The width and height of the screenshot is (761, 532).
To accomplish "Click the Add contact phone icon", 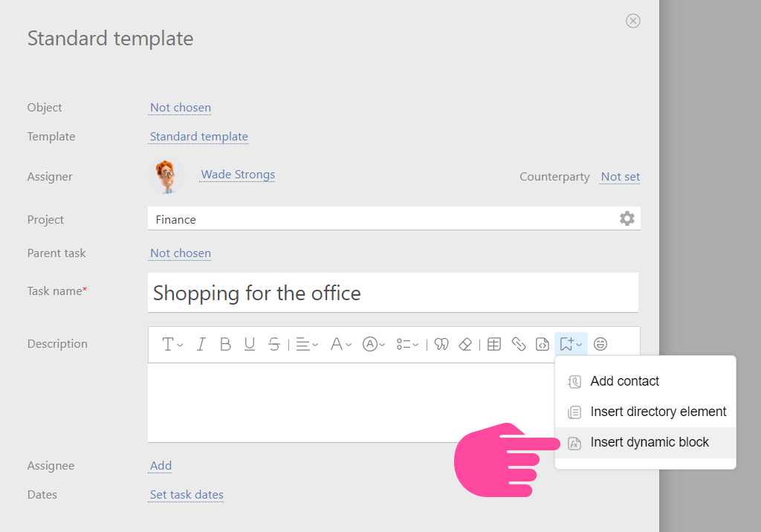I will (574, 382).
